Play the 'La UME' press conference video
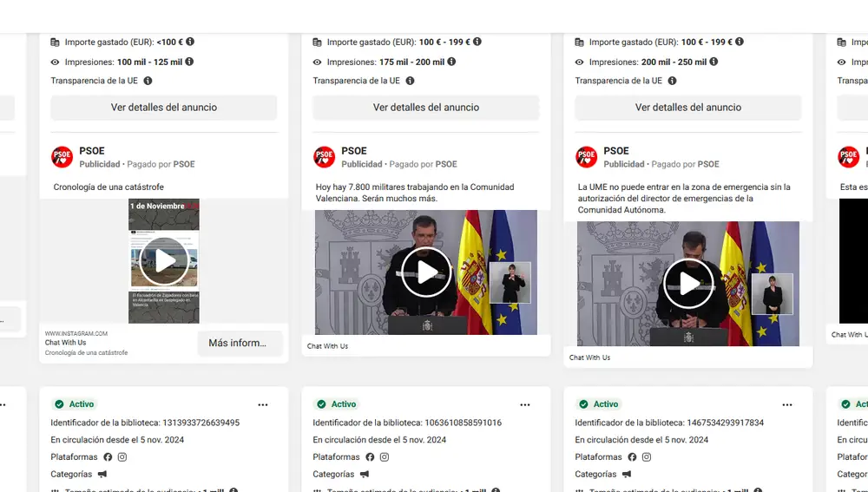 (x=688, y=284)
